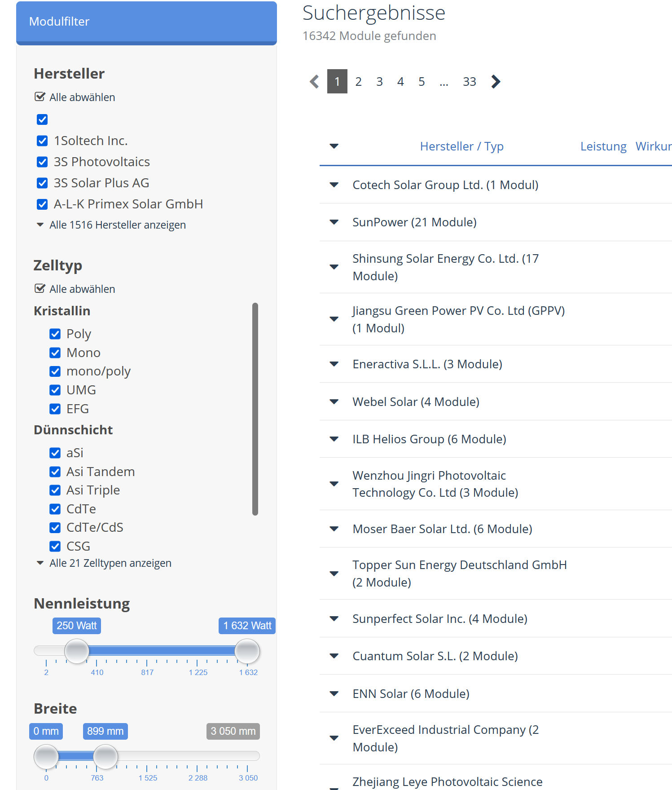The height and width of the screenshot is (790, 672).
Task: Uncheck 3S Solar Plus AG manufacturer
Action: tap(42, 183)
